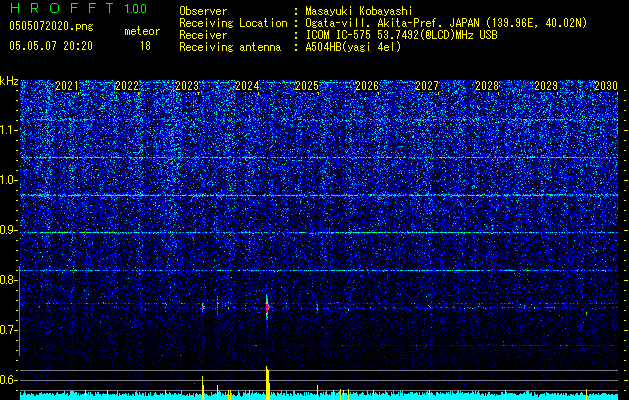Click the observer name Masayuki Kobayashi
Image resolution: width=629 pixels, height=400 pixels.
tap(359, 11)
